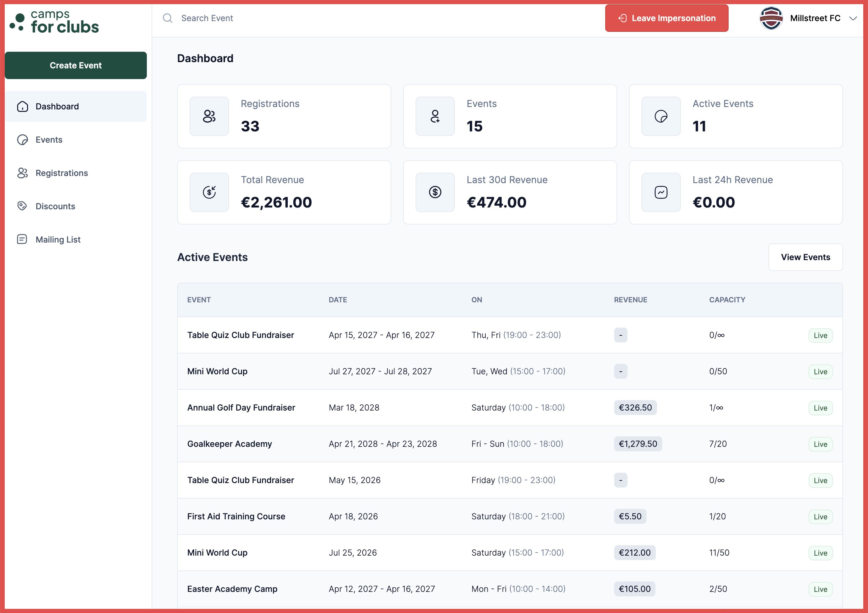Click the Millstreet FC club crest
Viewport: 868px width, 613px height.
[771, 18]
